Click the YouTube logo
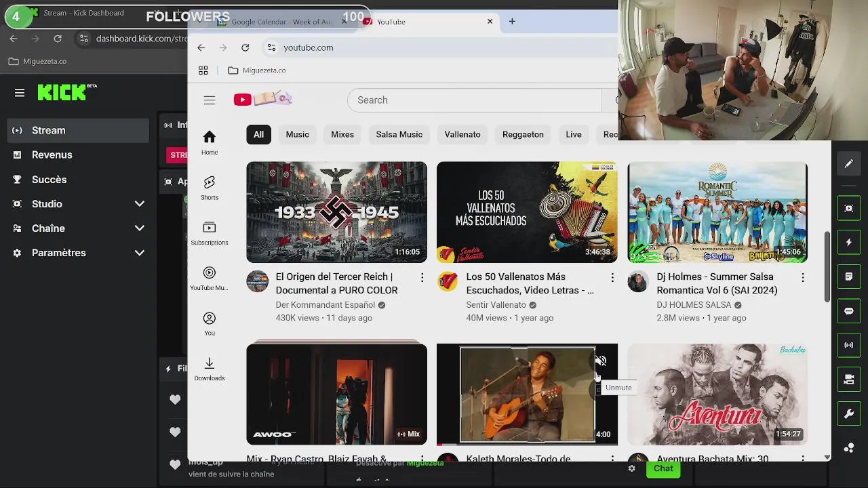868x488 pixels. pos(263,100)
